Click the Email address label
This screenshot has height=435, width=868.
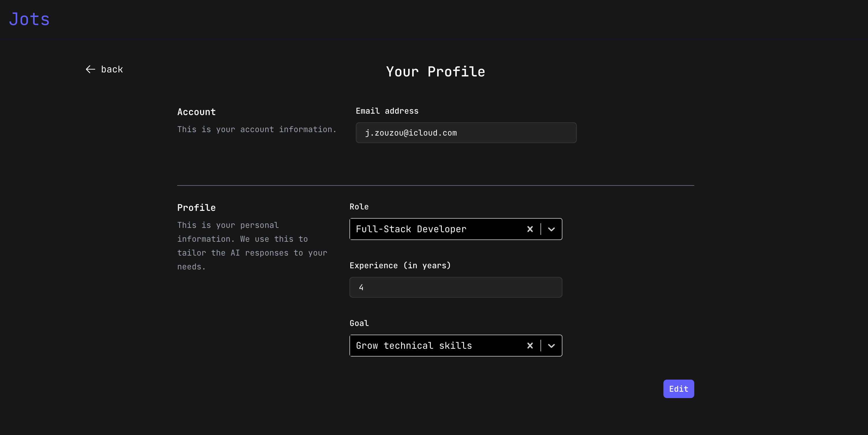387,111
